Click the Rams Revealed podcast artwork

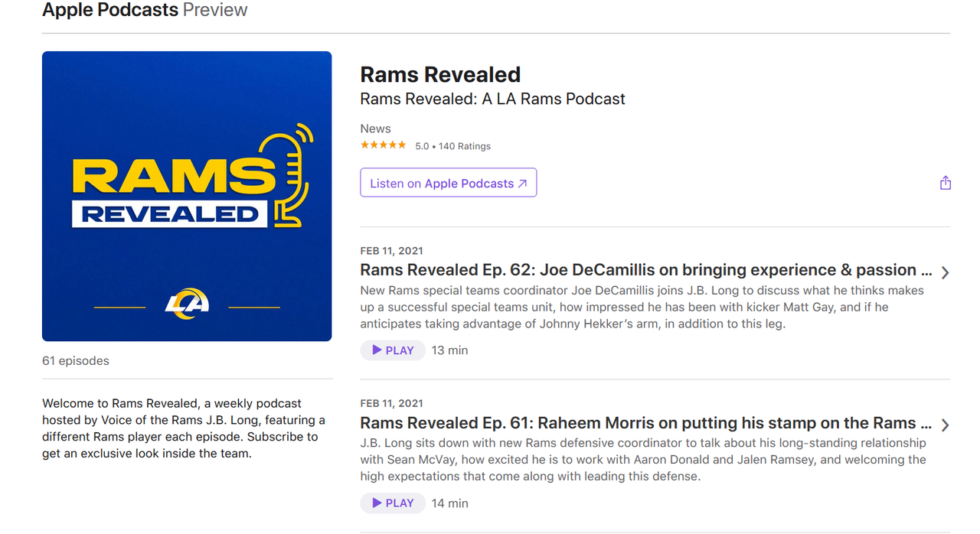(187, 196)
